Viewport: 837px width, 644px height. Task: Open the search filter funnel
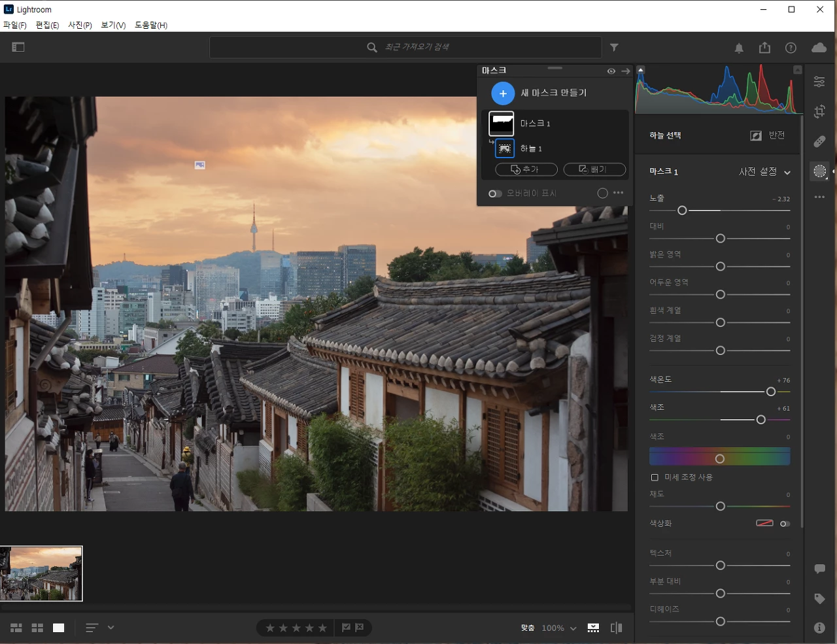[x=614, y=47]
